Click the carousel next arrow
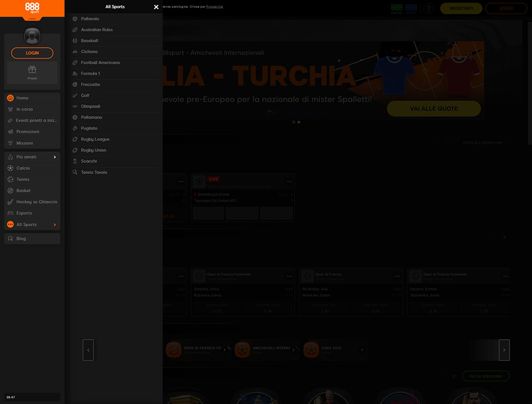Viewport: 532px width, 404px height. pyautogui.click(x=504, y=350)
